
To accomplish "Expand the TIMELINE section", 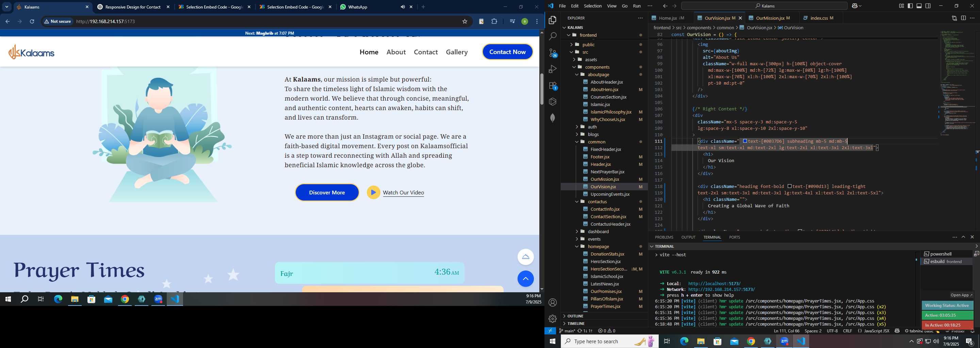I will (576, 323).
